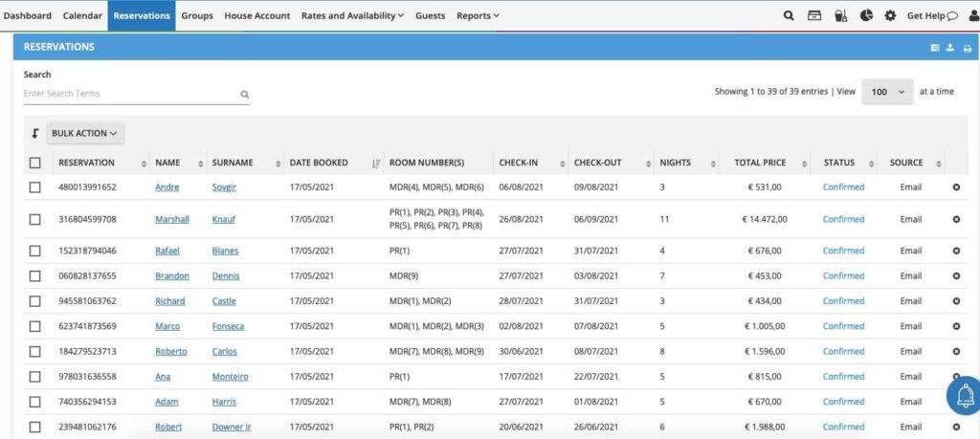Open the Confirmed status for Ana Monteiro
Image resolution: width=980 pixels, height=439 pixels.
[843, 377]
